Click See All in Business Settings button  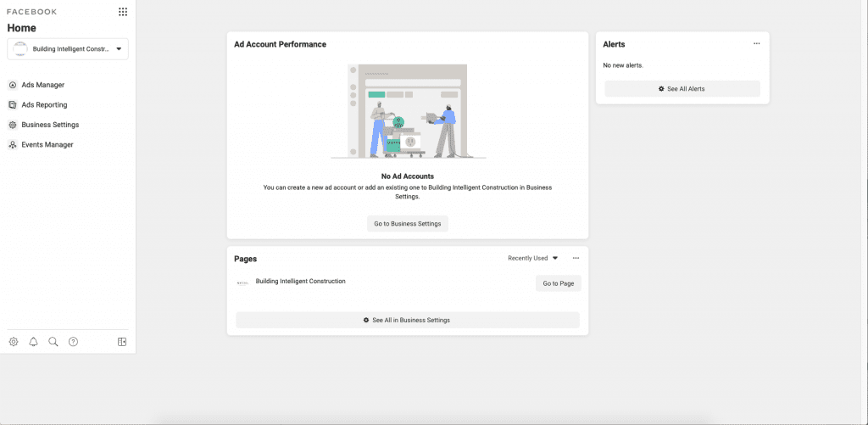pyautogui.click(x=408, y=321)
